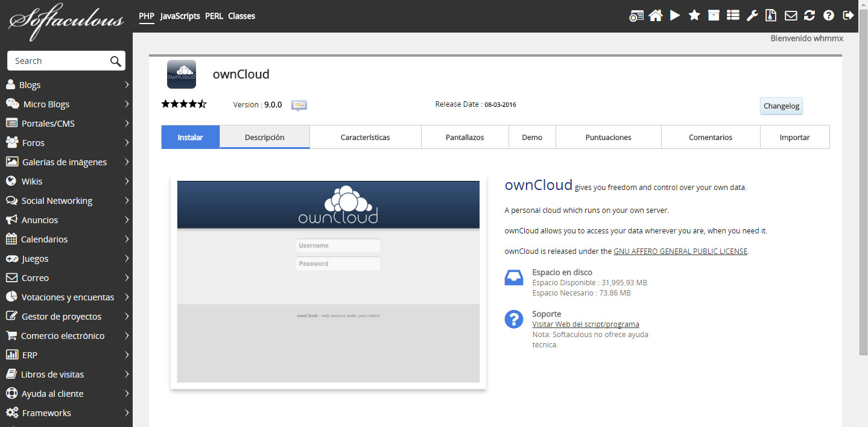Select the JavaScripts menu item
The image size is (868, 427).
tap(180, 16)
